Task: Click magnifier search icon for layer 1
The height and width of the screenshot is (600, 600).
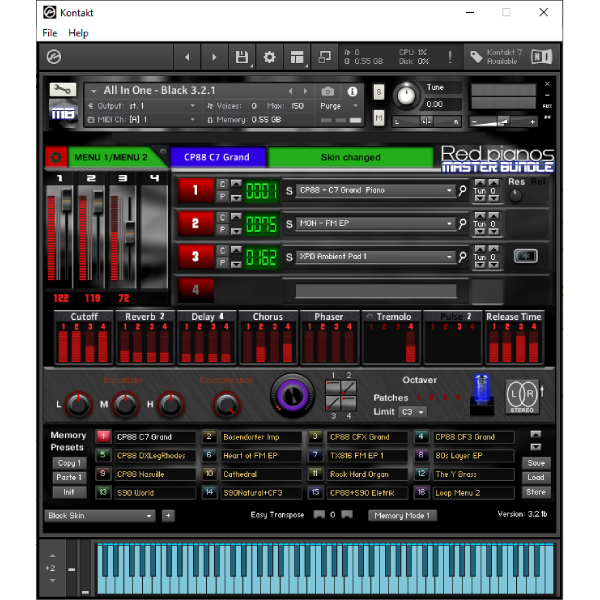Action: pyautogui.click(x=462, y=190)
